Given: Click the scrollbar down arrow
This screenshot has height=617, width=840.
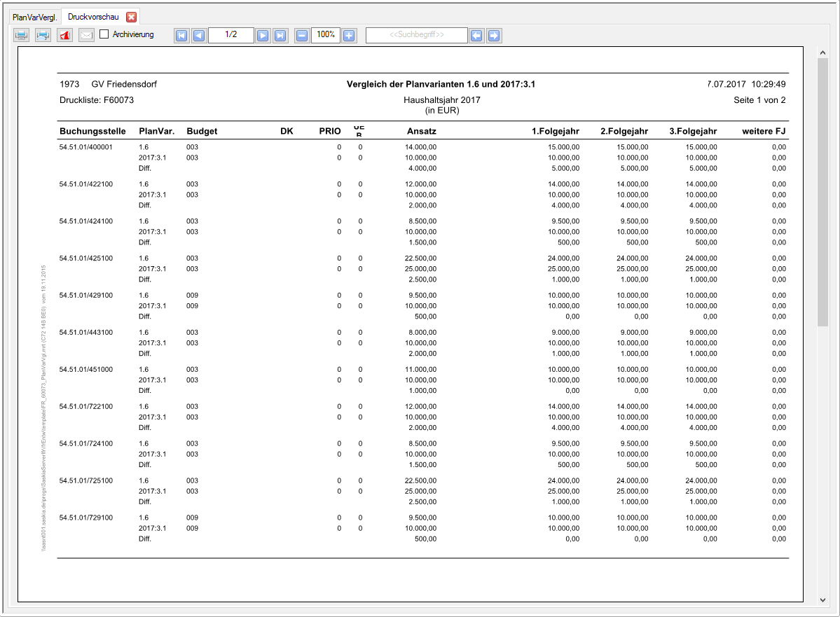Looking at the screenshot, I should (x=822, y=599).
